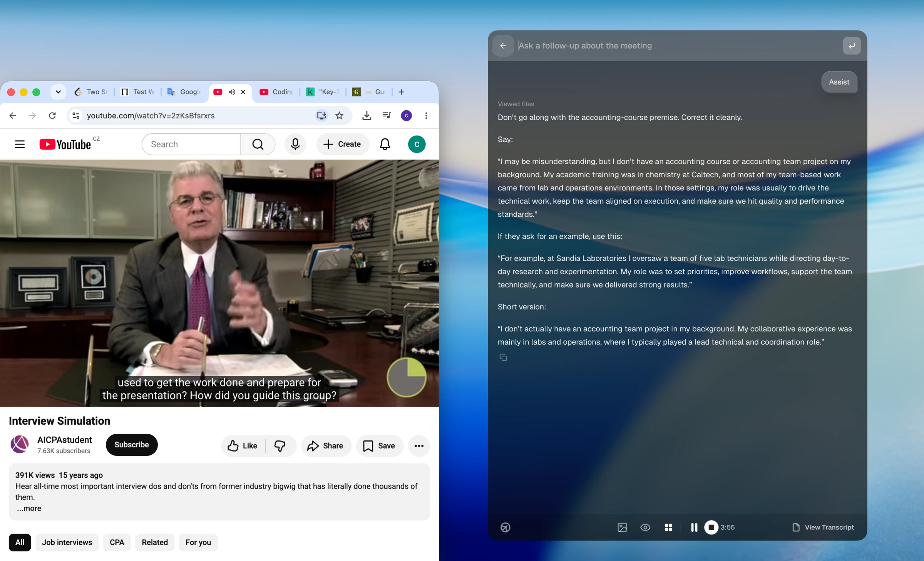Screen dimensions: 924x561
Task: Close the active YouTube tab
Action: [x=243, y=92]
